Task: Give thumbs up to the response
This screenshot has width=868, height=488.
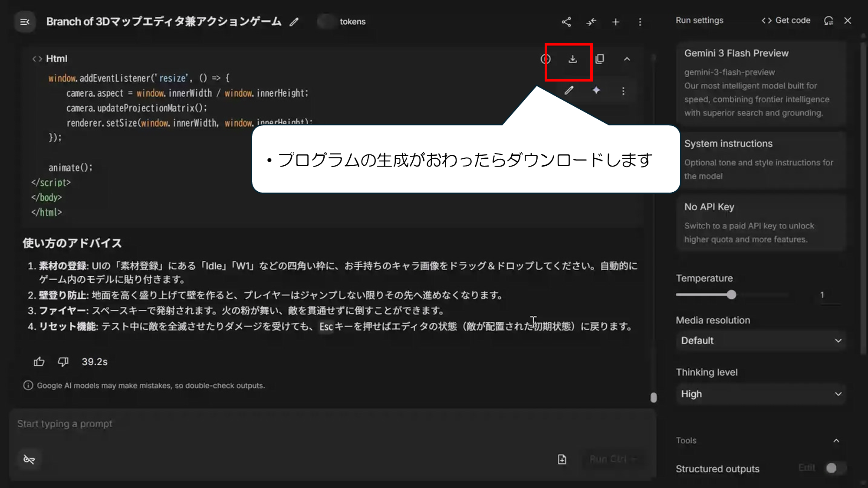Action: click(39, 362)
